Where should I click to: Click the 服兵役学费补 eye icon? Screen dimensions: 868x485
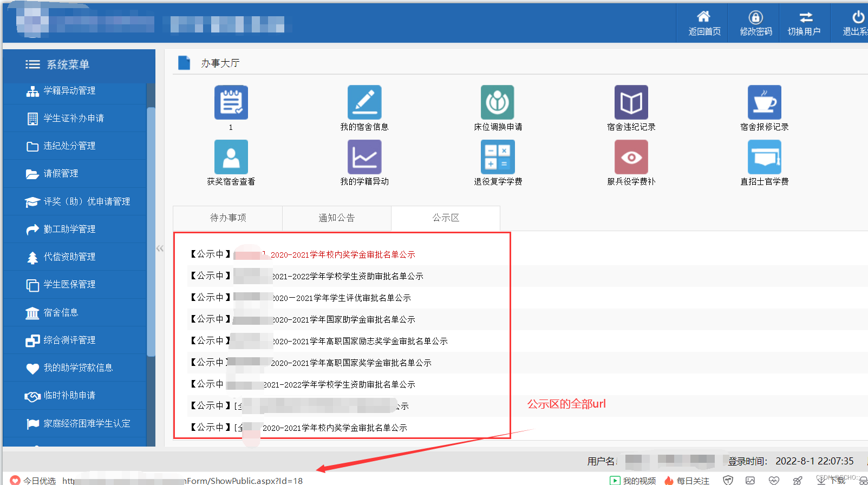coord(631,157)
